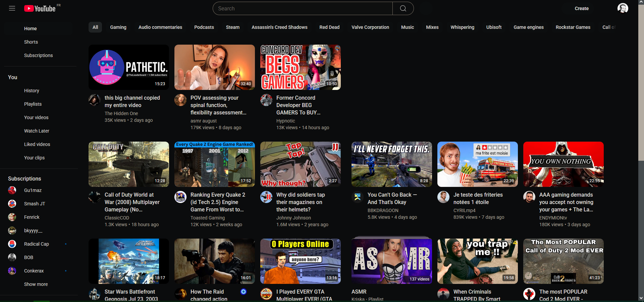Open ClassicCOD channel avatar
The width and height of the screenshot is (644, 302).
[x=95, y=197]
